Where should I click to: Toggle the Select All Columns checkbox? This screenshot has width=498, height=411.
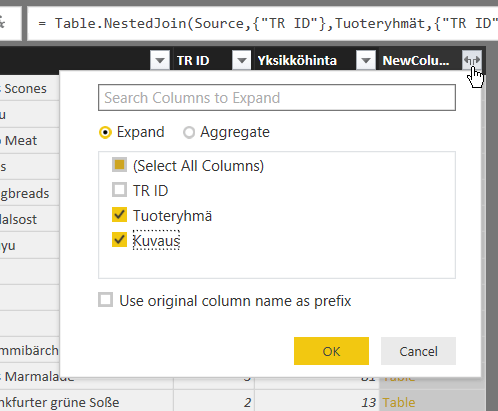pos(119,165)
